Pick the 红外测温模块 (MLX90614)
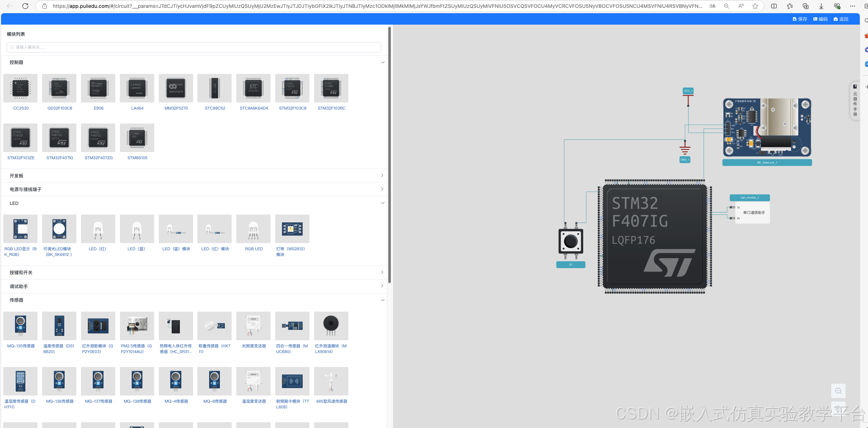 coord(331,326)
